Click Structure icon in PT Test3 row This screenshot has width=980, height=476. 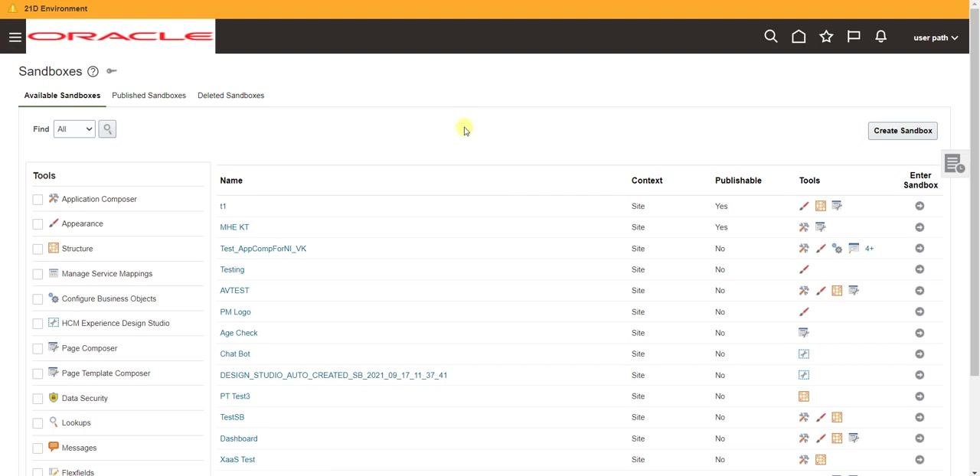click(x=804, y=396)
